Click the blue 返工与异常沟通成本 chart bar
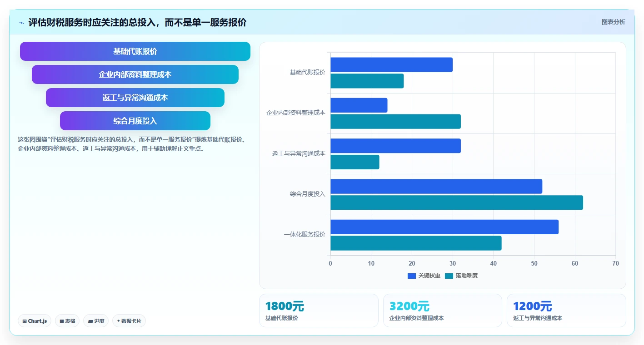 click(395, 146)
